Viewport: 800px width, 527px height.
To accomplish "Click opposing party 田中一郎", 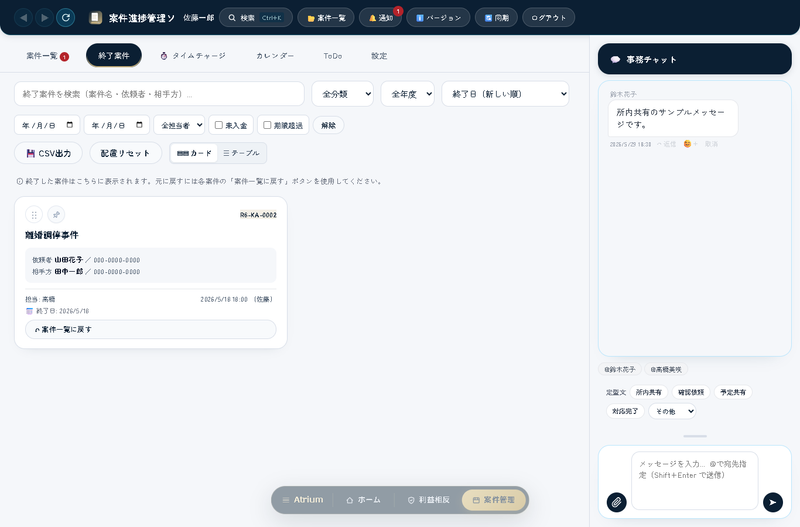I will pyautogui.click(x=68, y=271).
